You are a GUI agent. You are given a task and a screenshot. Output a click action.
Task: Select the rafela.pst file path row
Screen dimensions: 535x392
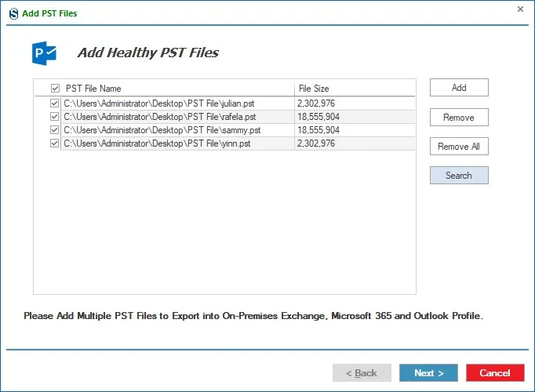tap(177, 117)
